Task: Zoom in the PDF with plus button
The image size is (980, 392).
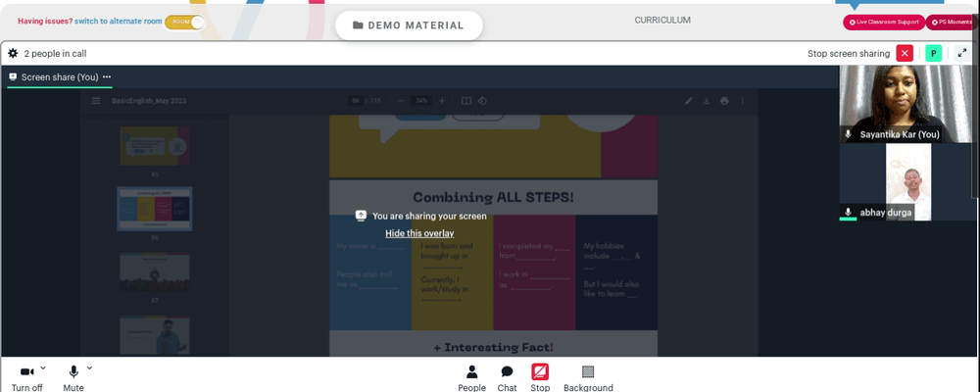Action: 442,101
